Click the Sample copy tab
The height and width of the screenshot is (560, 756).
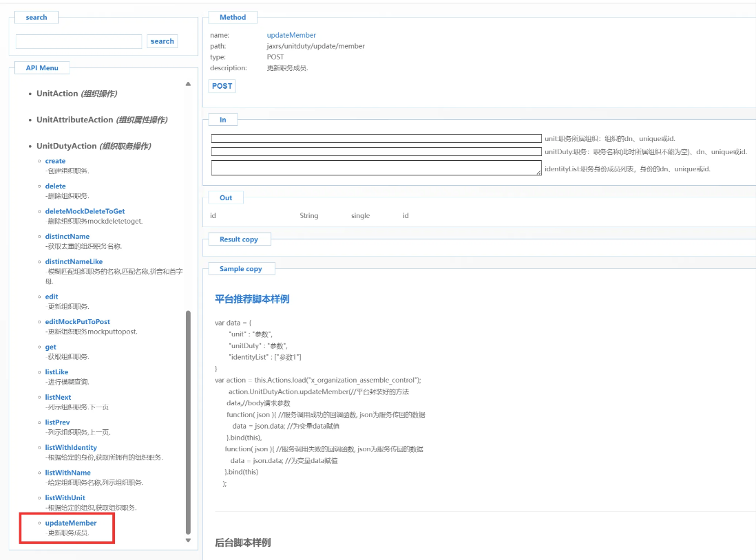point(240,269)
